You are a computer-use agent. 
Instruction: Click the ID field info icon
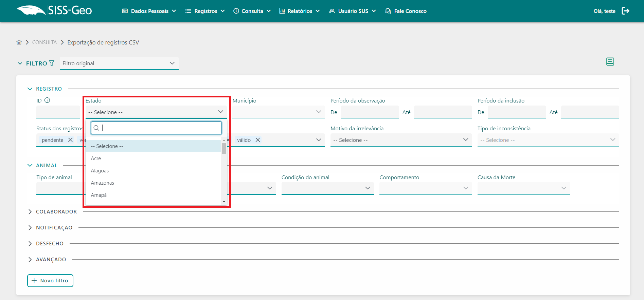pos(47,100)
